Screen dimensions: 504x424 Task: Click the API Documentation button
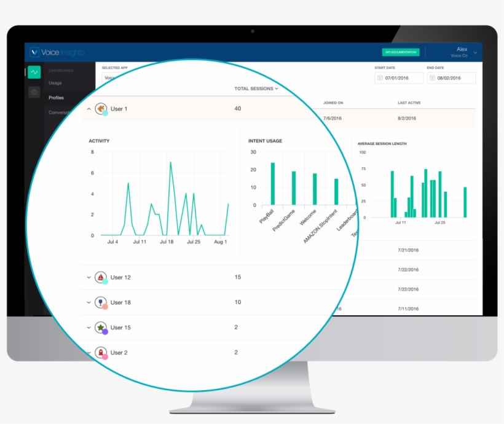[x=400, y=52]
